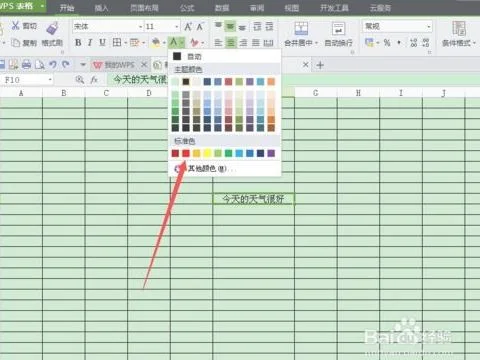Open the Data (数据) ribbon tab
Screen dimensions: 480x360
[222, 8]
